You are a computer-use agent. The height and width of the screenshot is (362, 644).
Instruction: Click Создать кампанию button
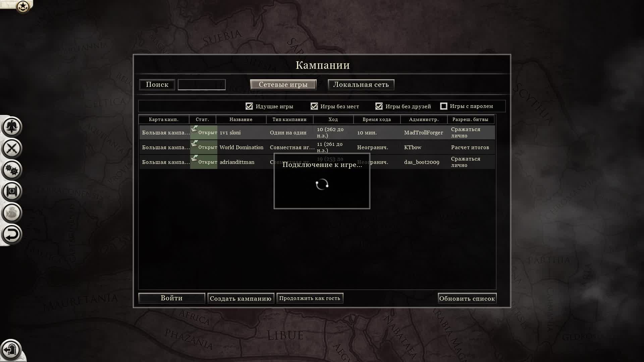[240, 298]
